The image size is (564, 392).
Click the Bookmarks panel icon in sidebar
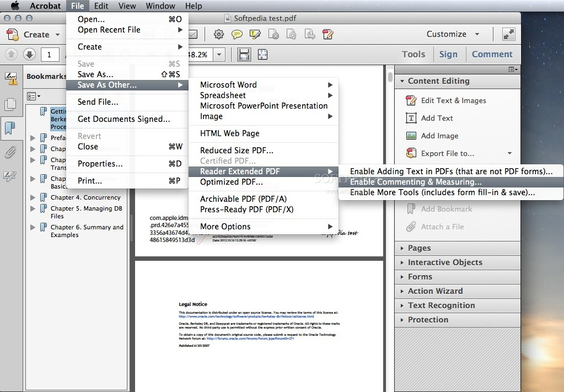click(10, 127)
